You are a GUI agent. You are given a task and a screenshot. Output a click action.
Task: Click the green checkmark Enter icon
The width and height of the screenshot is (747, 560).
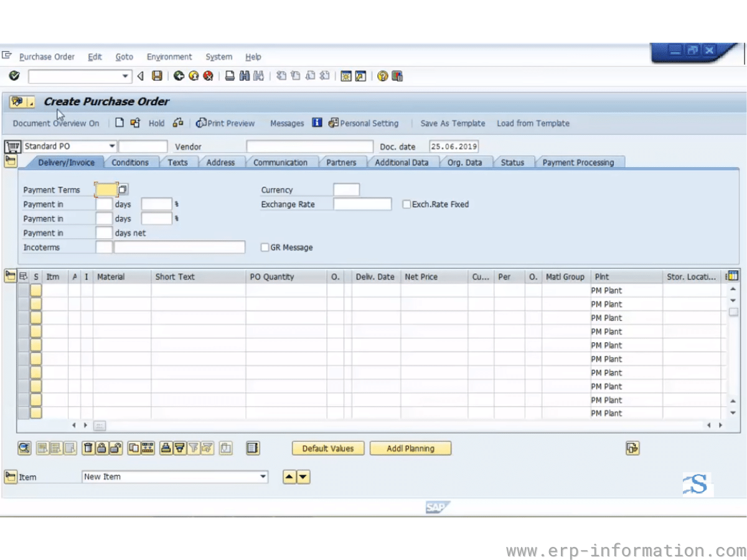tap(14, 76)
